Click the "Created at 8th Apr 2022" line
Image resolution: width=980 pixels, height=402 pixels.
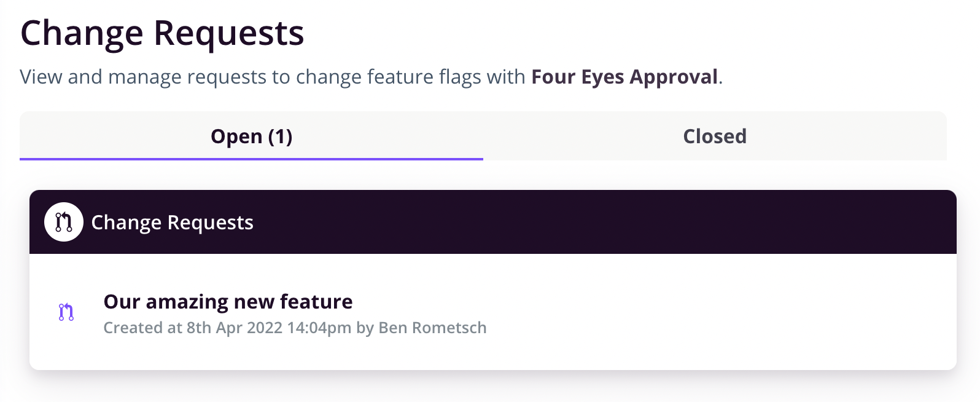tap(295, 328)
